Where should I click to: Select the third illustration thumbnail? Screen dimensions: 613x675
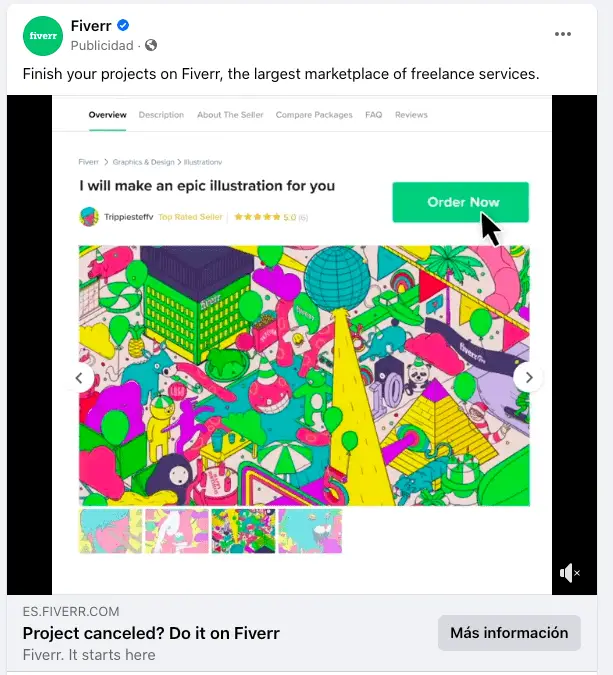(x=244, y=531)
